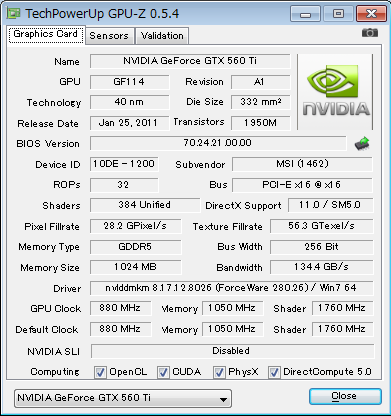
Task: Click the Transistors value 1950M
Action: tap(260, 123)
